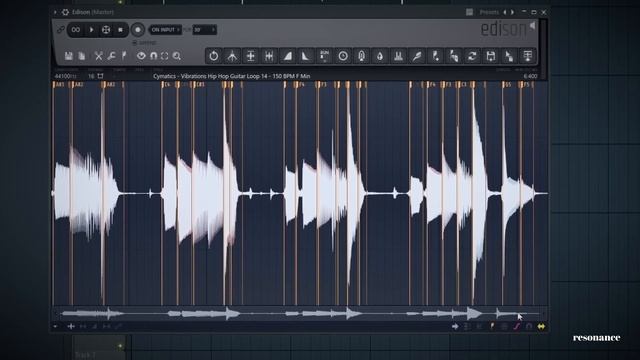Image resolution: width=640 pixels, height=360 pixels.
Task: Click the sample title text
Action: 231,76
